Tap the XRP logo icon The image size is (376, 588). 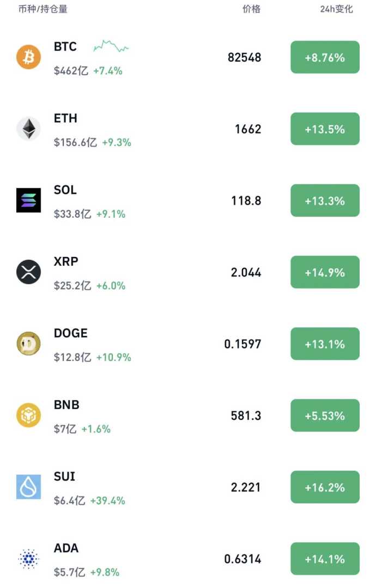(28, 272)
